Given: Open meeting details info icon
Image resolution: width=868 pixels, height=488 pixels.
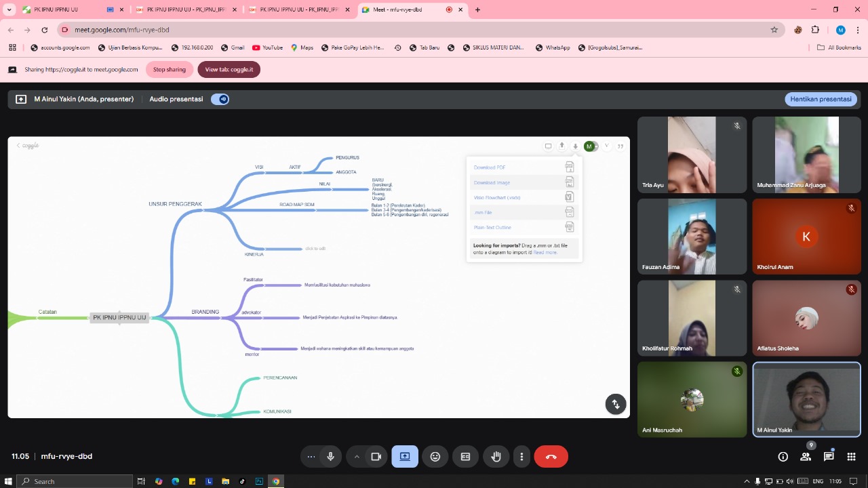Looking at the screenshot, I should coord(783,457).
